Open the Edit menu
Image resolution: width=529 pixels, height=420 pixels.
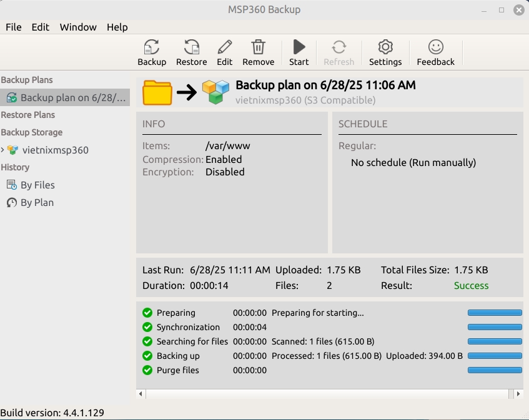41,27
